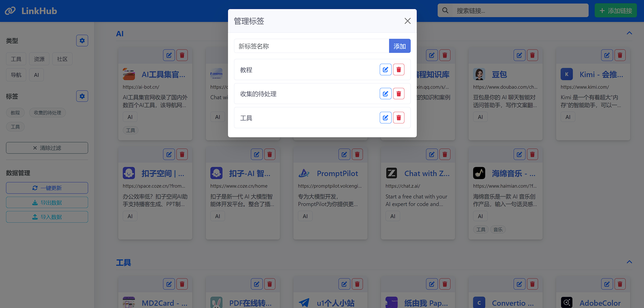The height and width of the screenshot is (308, 644).
Task: Delete the PromptPilot card
Action: 357,154
